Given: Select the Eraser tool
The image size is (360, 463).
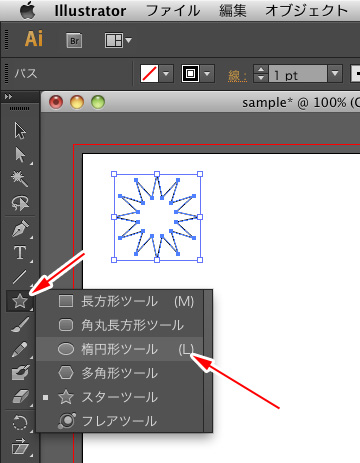Looking at the screenshot, I should (x=21, y=397).
